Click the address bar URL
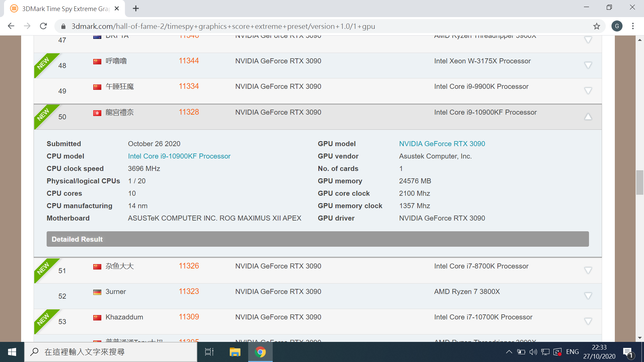The height and width of the screenshot is (362, 644). [x=223, y=26]
